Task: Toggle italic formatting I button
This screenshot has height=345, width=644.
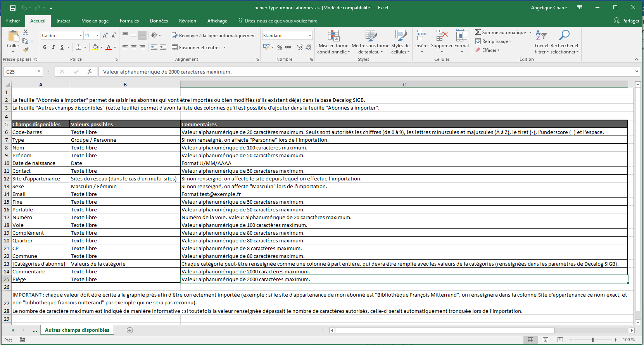Action: pos(53,47)
